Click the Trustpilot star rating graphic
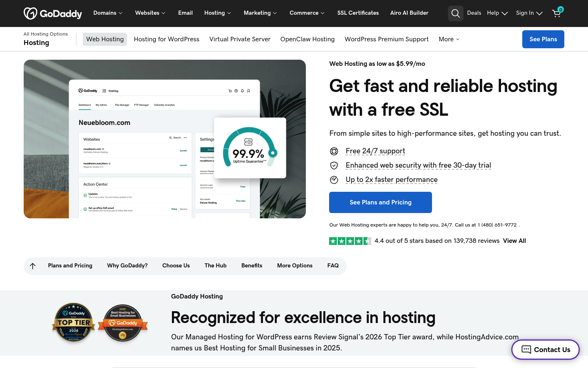The width and height of the screenshot is (588, 368). pyautogui.click(x=350, y=241)
